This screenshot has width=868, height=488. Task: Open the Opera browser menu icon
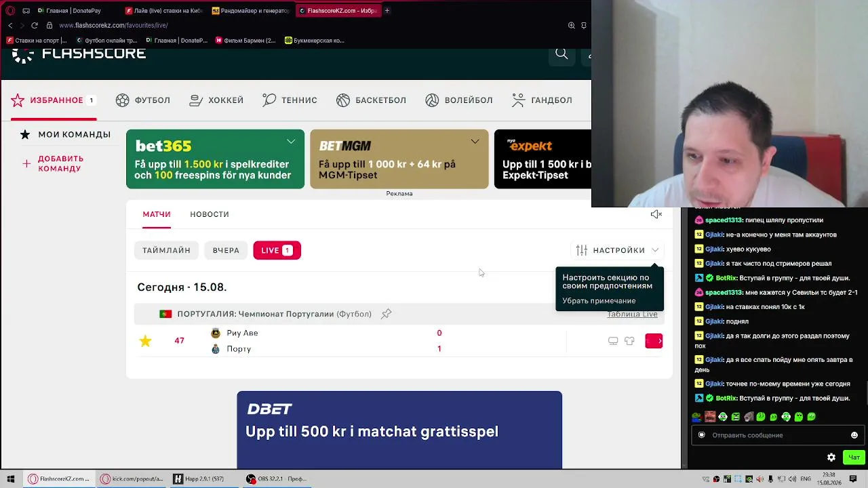[10, 11]
